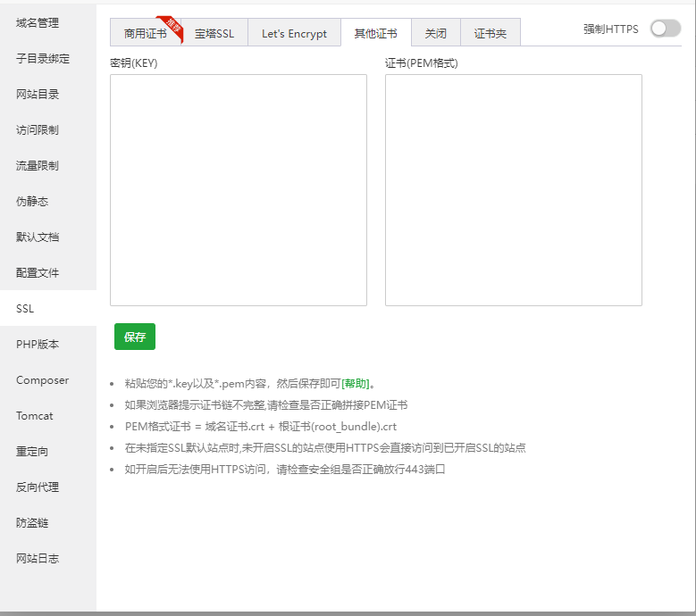
Task: Open the 域名管理 sidebar section
Action: (x=48, y=22)
